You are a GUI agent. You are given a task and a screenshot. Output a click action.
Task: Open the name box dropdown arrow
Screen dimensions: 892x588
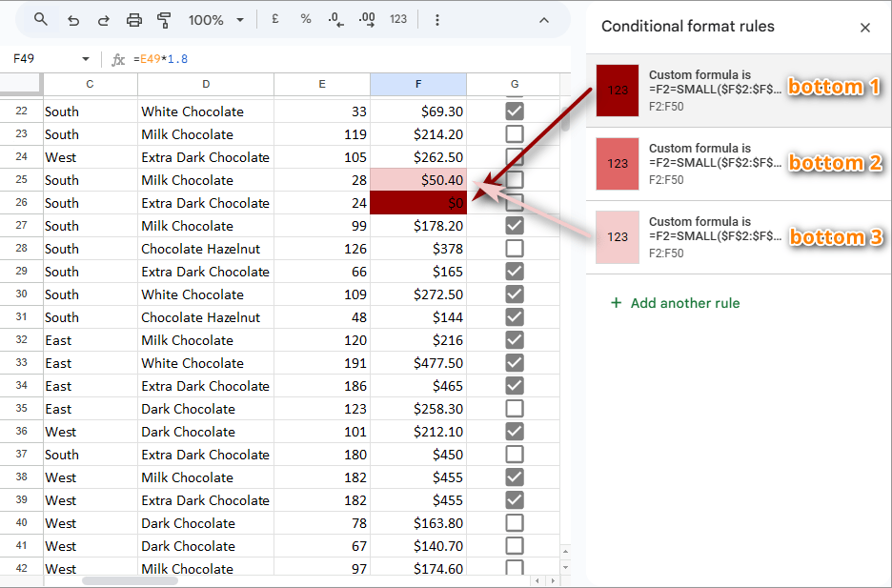click(x=84, y=58)
